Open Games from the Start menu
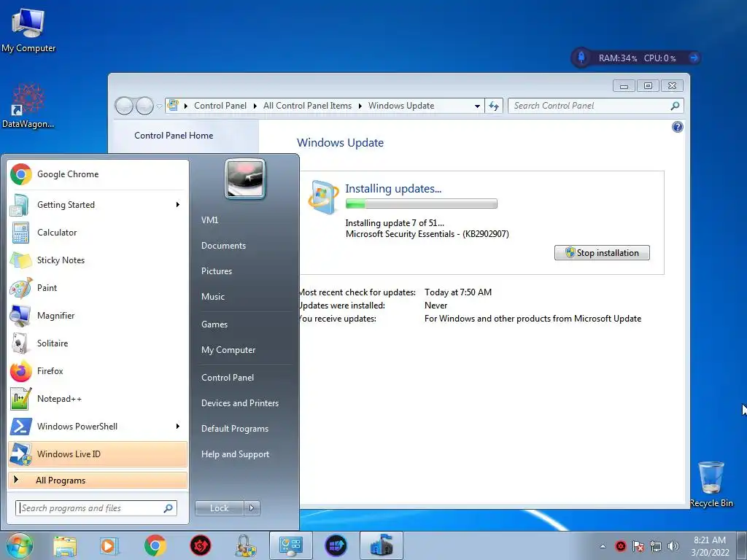 [x=214, y=324]
